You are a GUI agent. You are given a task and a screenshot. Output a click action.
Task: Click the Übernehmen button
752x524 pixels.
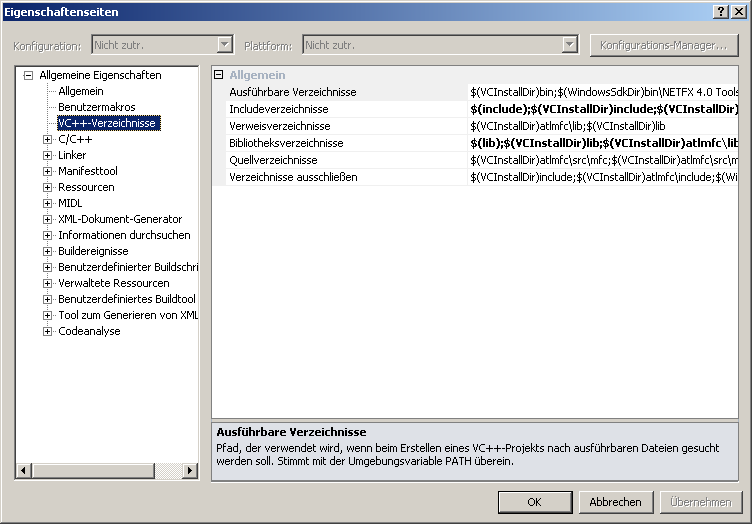tap(701, 502)
